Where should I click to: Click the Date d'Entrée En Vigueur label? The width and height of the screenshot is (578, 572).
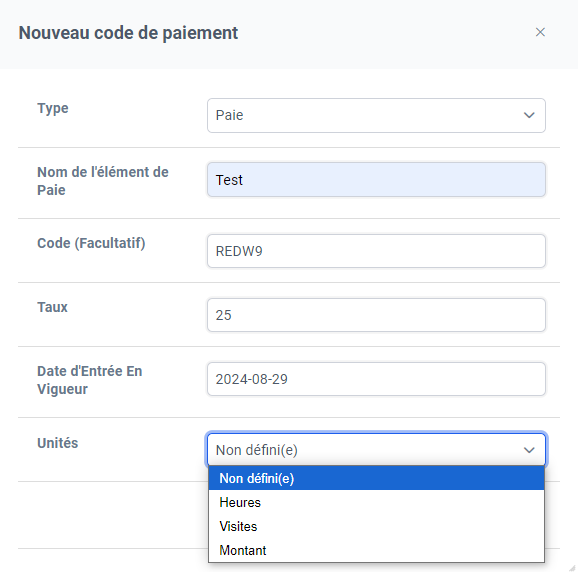(x=90, y=380)
